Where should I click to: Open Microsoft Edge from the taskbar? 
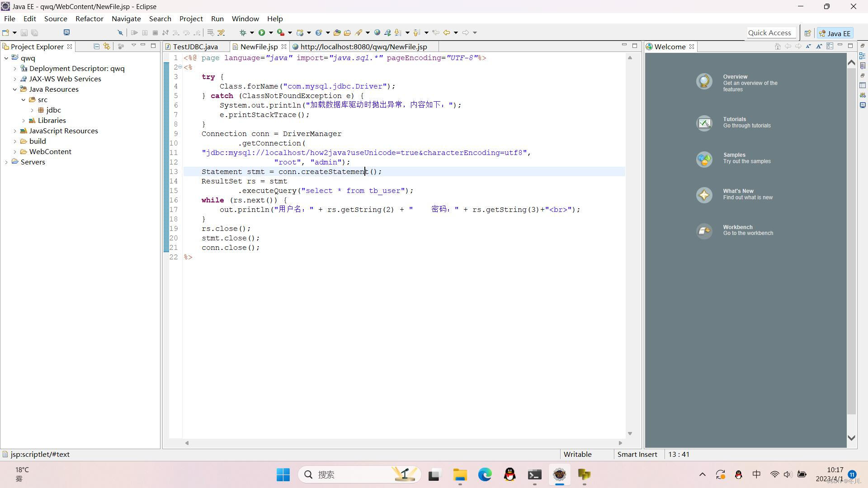485,474
